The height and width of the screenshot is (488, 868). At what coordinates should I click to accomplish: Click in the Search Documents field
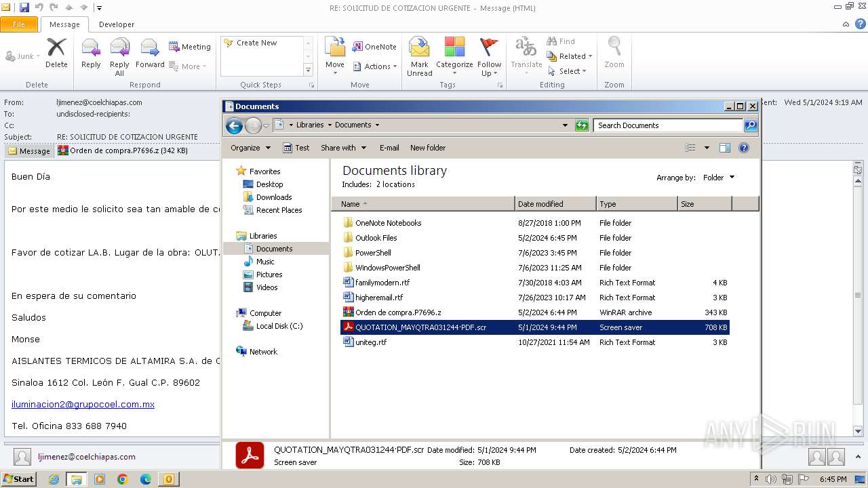coord(668,125)
